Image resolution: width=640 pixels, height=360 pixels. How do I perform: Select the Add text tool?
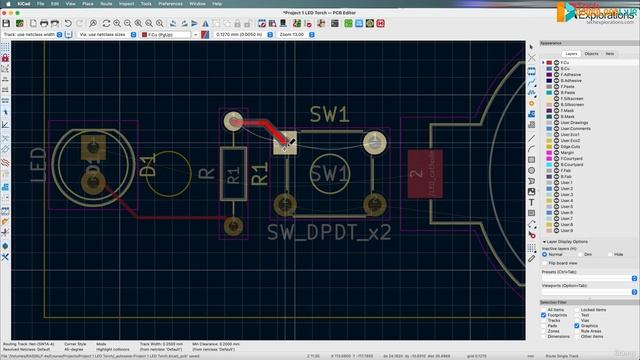pyautogui.click(x=531, y=202)
